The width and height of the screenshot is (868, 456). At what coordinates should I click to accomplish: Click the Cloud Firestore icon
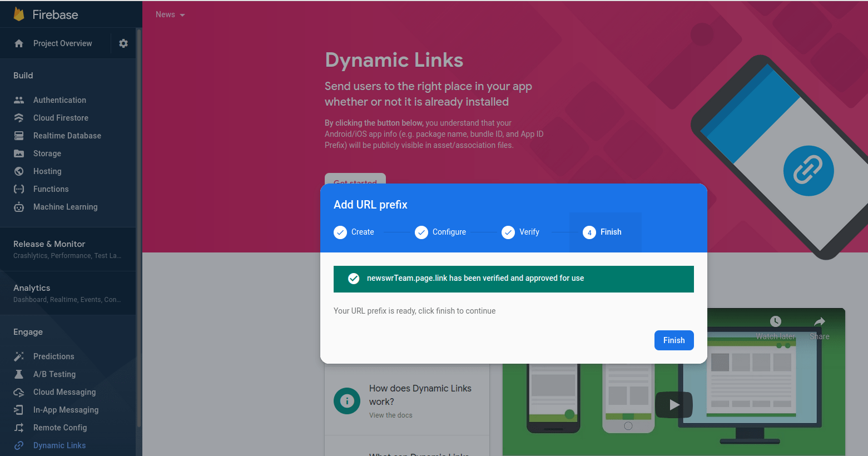click(x=19, y=118)
